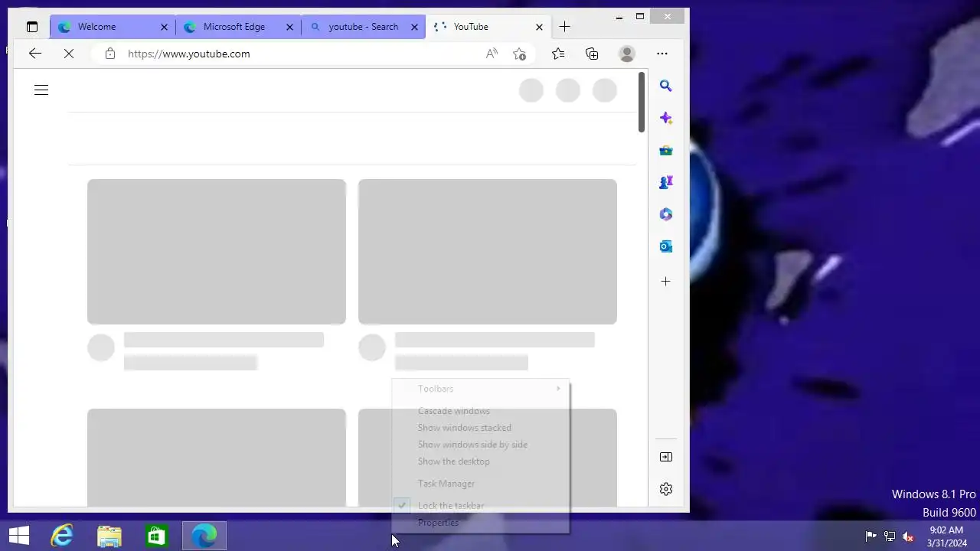Open sidebar Search icon
This screenshot has height=551, width=980.
[x=666, y=86]
